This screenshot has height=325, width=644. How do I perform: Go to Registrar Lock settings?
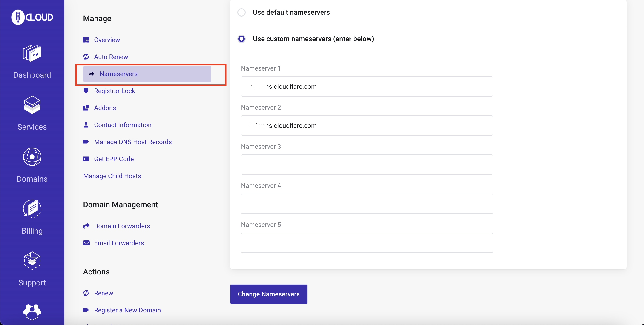point(114,91)
